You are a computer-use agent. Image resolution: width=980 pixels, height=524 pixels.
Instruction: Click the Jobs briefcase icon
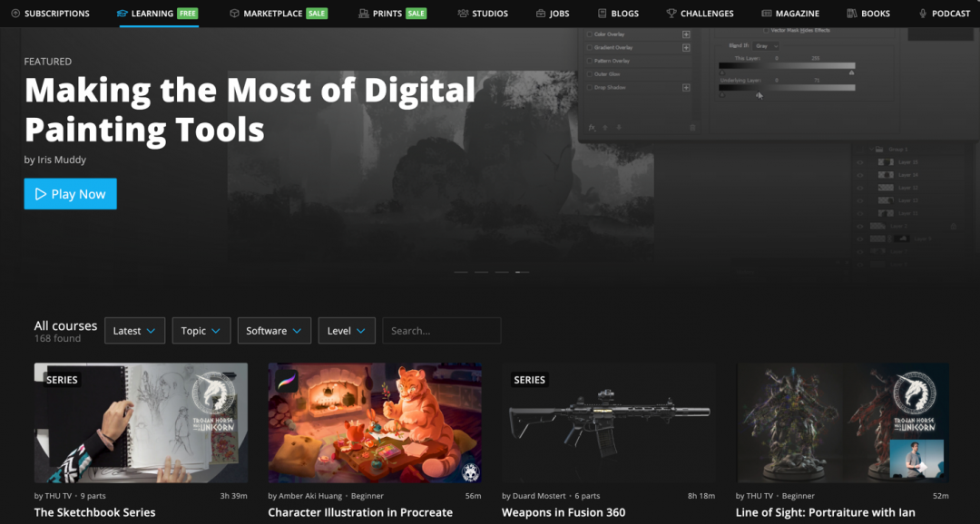coord(541,13)
